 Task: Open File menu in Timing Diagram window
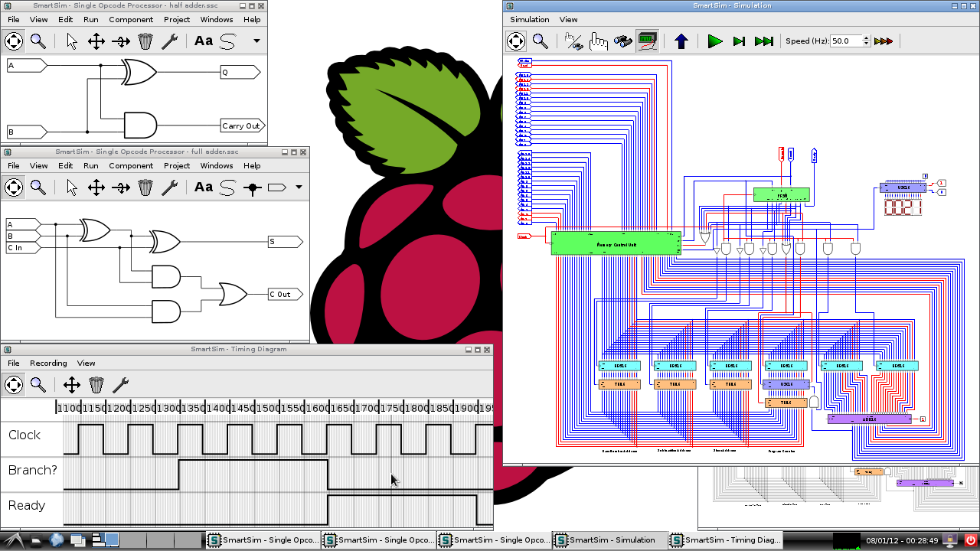pyautogui.click(x=14, y=363)
